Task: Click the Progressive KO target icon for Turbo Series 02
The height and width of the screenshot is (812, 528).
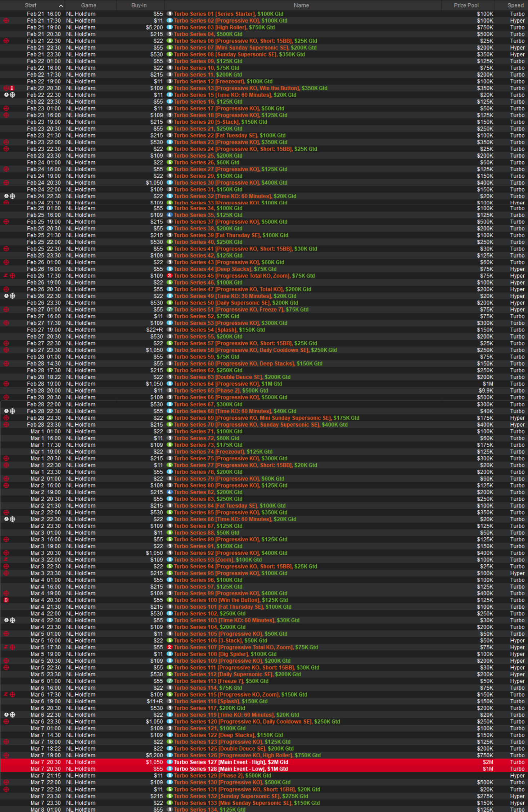Action: (6, 21)
